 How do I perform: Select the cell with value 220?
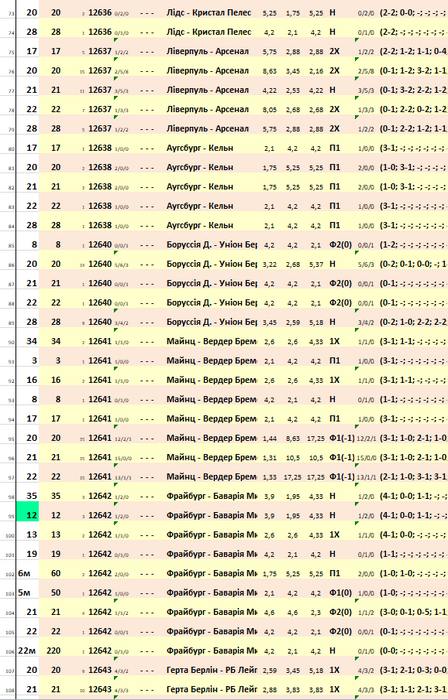[54, 651]
